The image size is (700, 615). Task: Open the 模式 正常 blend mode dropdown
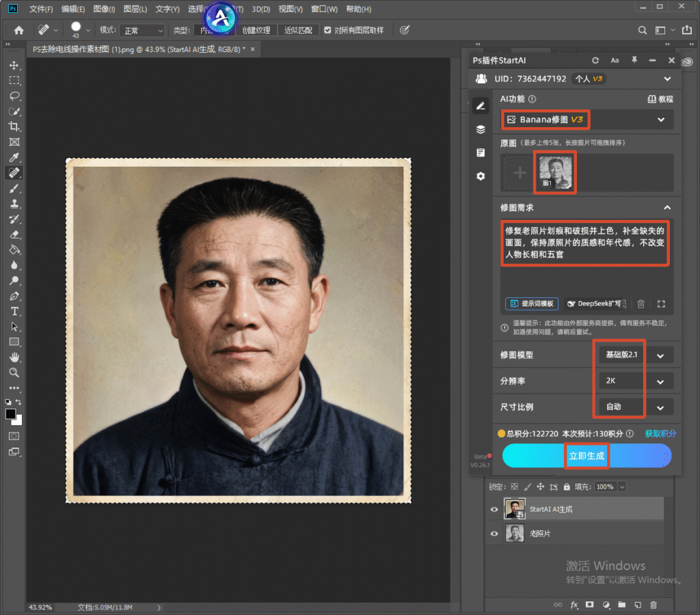click(142, 30)
